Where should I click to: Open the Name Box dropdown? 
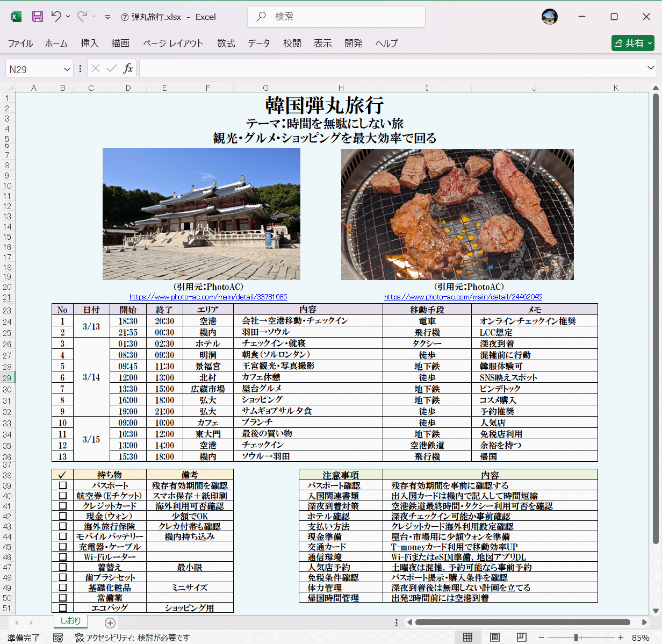(68, 68)
